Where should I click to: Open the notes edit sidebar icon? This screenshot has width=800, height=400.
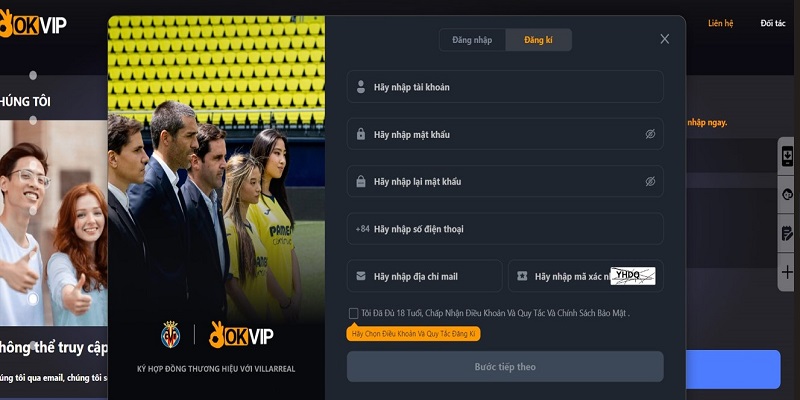click(x=787, y=233)
